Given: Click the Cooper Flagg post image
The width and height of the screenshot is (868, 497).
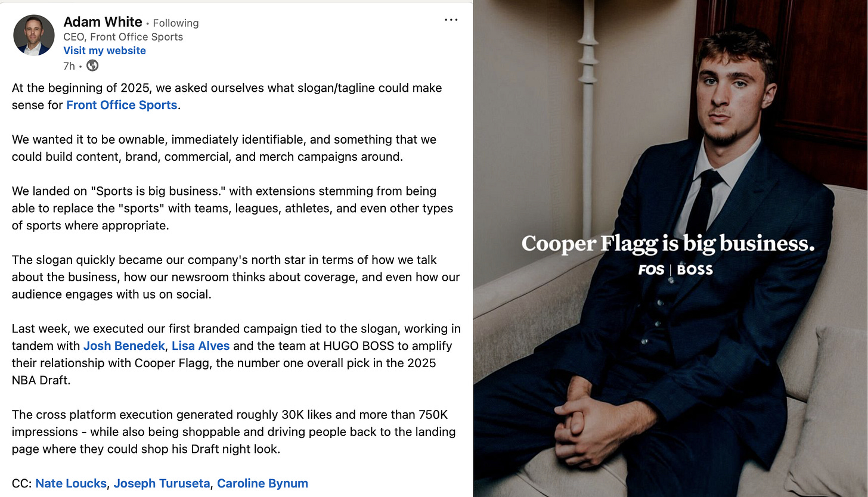Looking at the screenshot, I should point(671,248).
